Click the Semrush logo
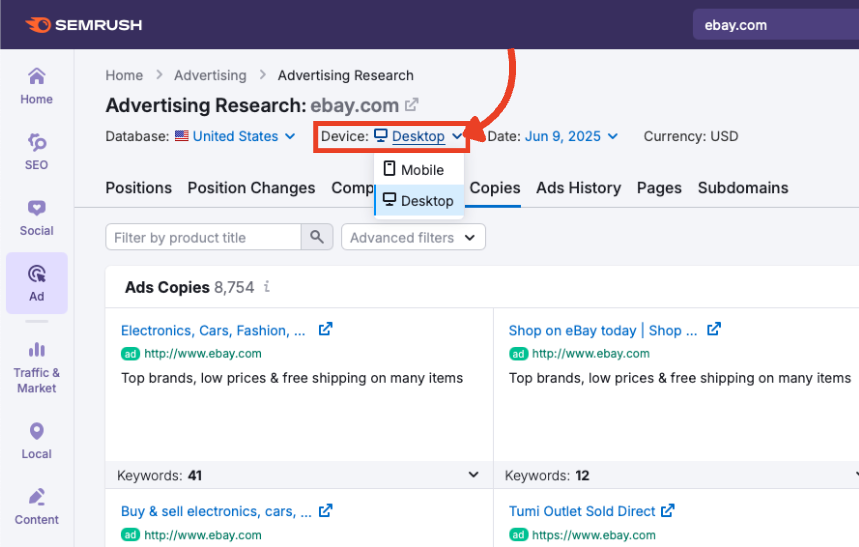The height and width of the screenshot is (547, 859). pyautogui.click(x=83, y=25)
